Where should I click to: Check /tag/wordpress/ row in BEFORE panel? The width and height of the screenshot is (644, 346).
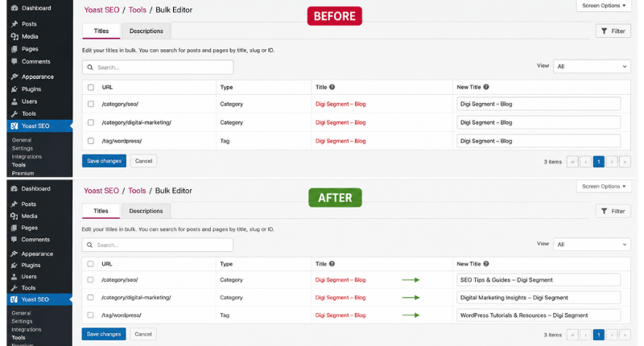(91, 141)
